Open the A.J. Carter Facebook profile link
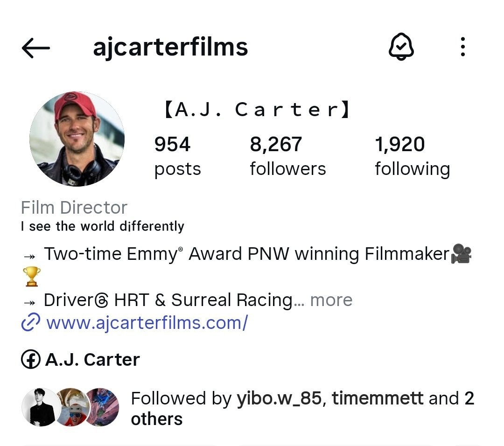The image size is (504, 446). pyautogui.click(x=92, y=360)
